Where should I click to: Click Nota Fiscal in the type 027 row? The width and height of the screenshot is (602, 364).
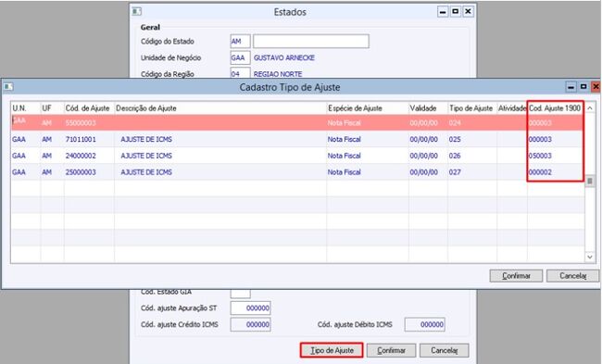[344, 172]
